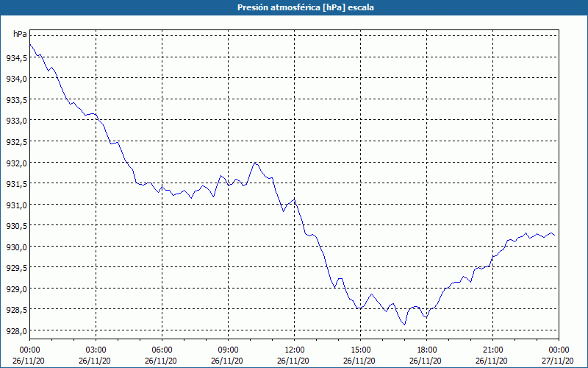Viewport: 588px width, 368px height.
Task: Select the 934,5 y-axis label
Action: 17,57
